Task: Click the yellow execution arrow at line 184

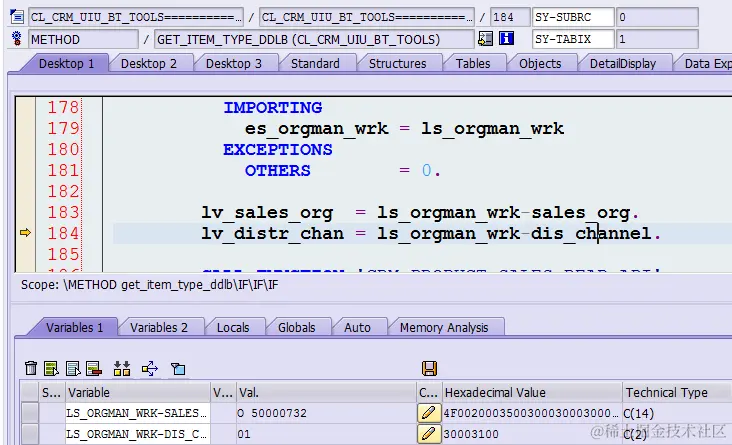Action: point(25,232)
